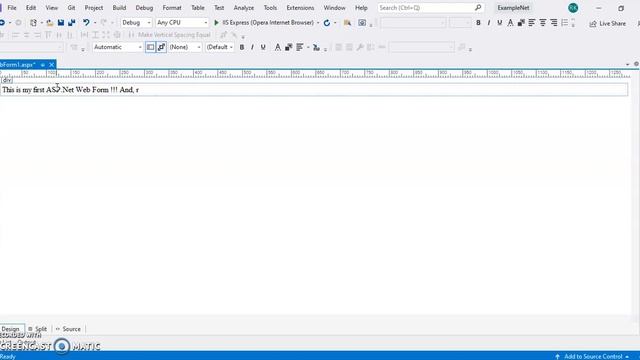Image resolution: width=640 pixels, height=360 pixels.
Task: Toggle the visual aids button next to Automatic
Action: coord(150,47)
